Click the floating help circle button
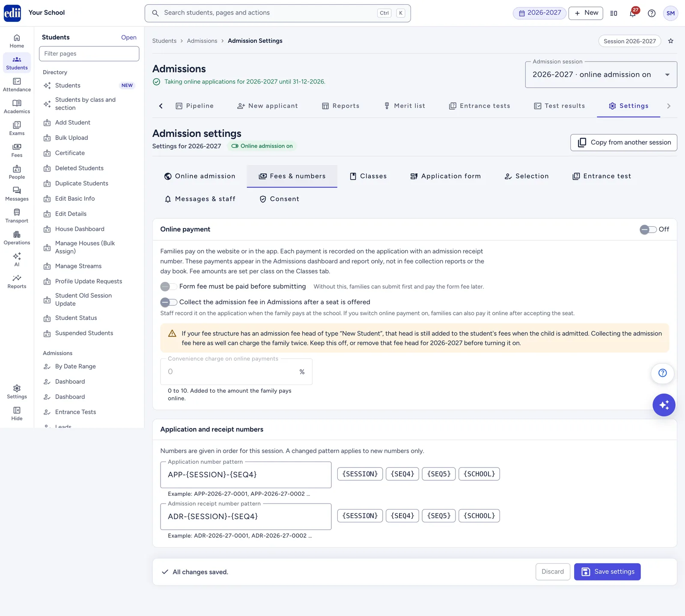Screen dimensions: 685x616 (662, 373)
